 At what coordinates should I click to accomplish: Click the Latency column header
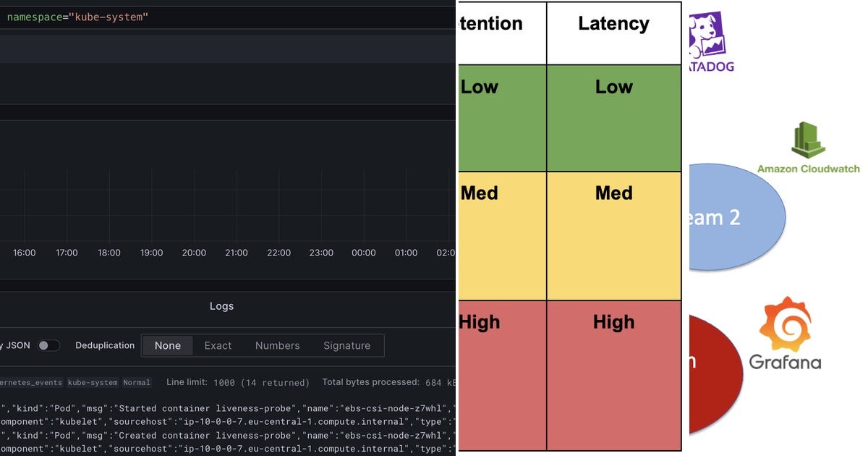pos(613,22)
